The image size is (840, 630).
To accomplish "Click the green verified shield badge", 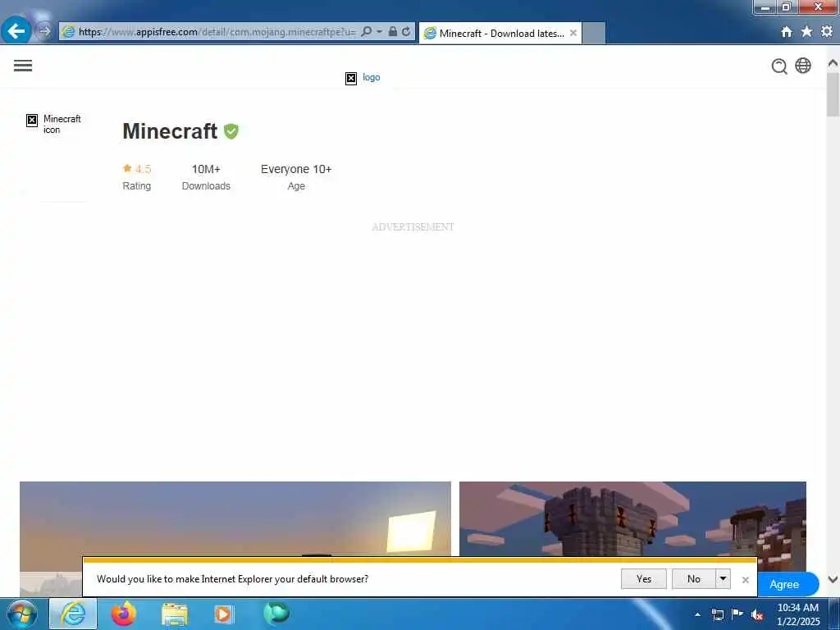I will click(x=231, y=131).
